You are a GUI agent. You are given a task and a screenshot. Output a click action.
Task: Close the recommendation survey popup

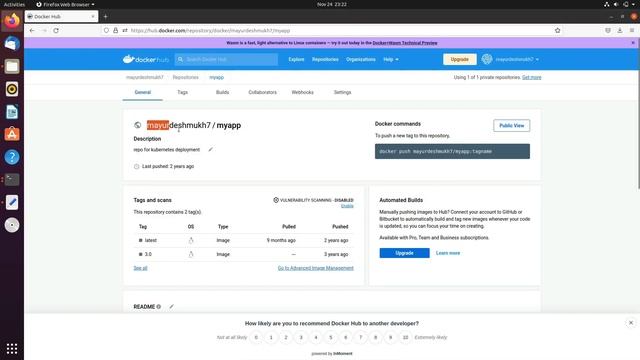[x=631, y=323]
